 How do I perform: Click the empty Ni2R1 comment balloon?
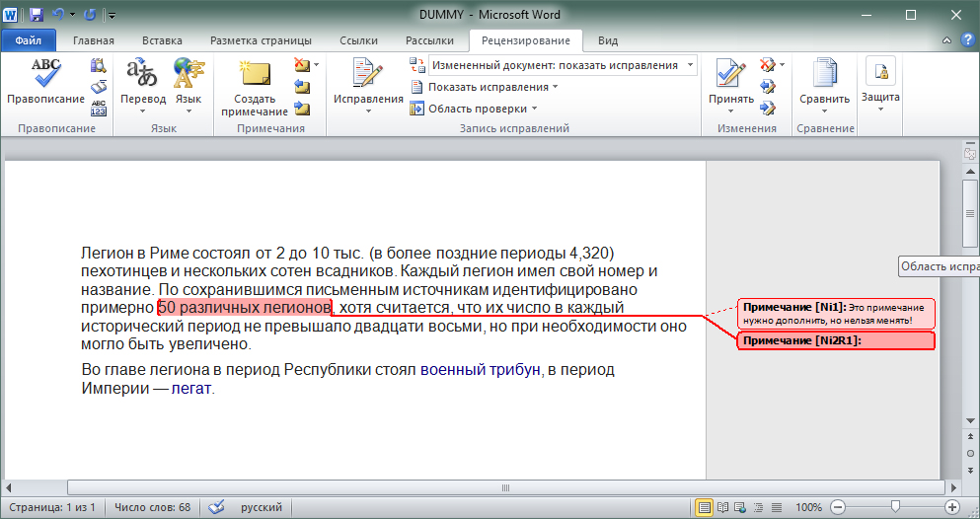836,340
